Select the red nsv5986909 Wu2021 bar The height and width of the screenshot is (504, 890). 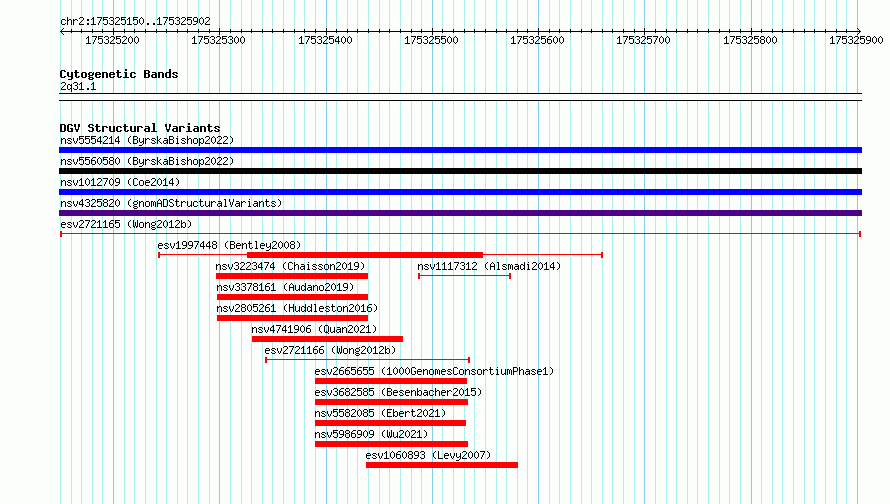coord(392,444)
